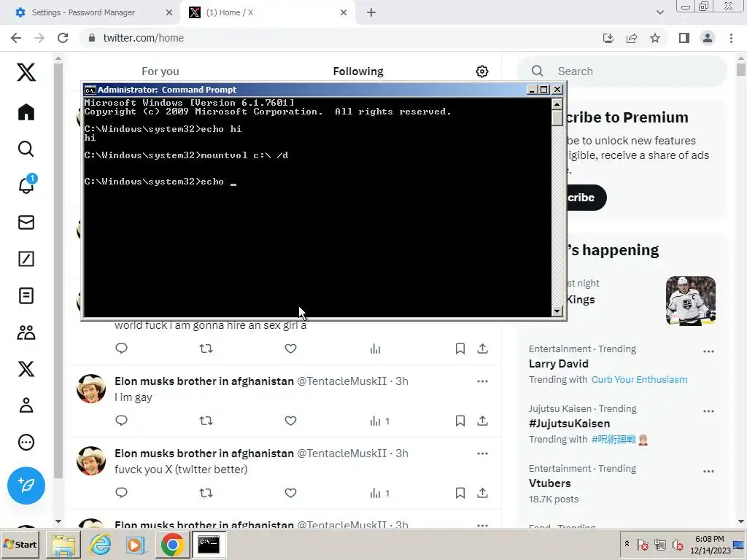Open more menu for Larry David trend
The image size is (747, 560).
pos(708,351)
